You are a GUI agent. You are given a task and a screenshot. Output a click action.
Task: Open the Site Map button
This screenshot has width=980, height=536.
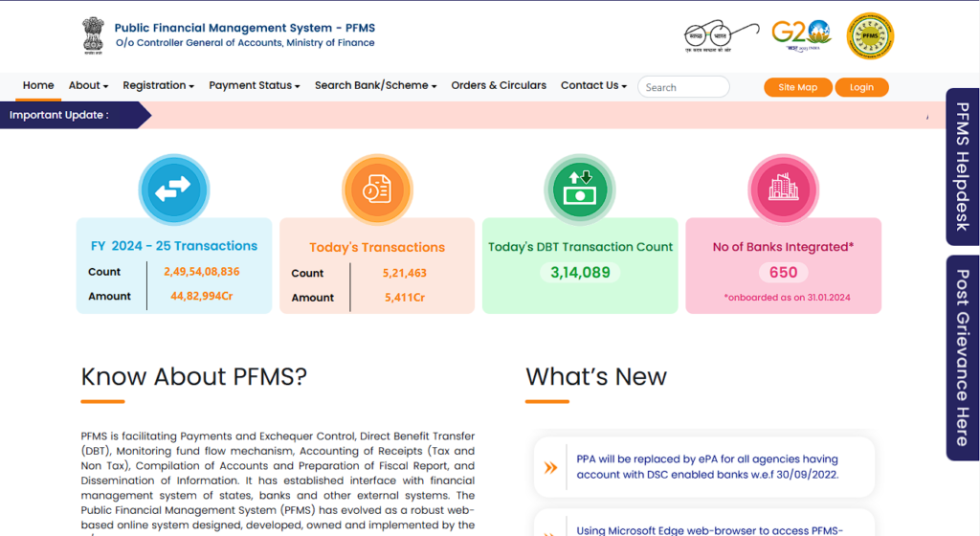point(797,87)
